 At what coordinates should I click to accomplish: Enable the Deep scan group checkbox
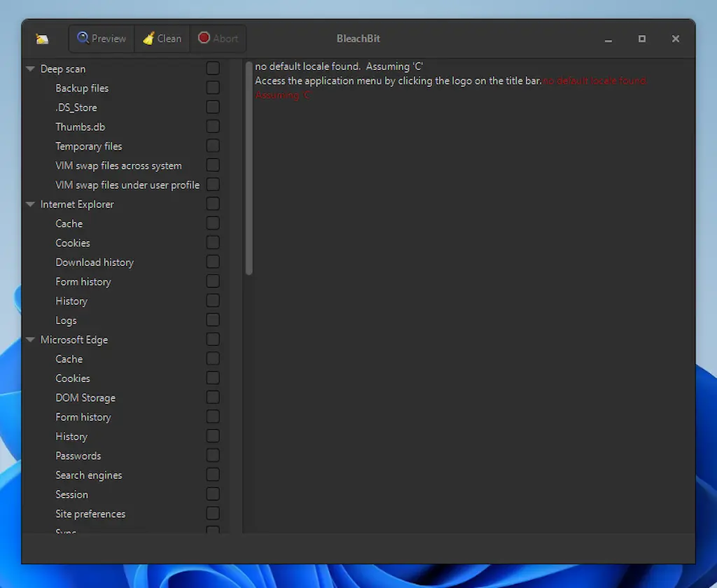point(213,68)
